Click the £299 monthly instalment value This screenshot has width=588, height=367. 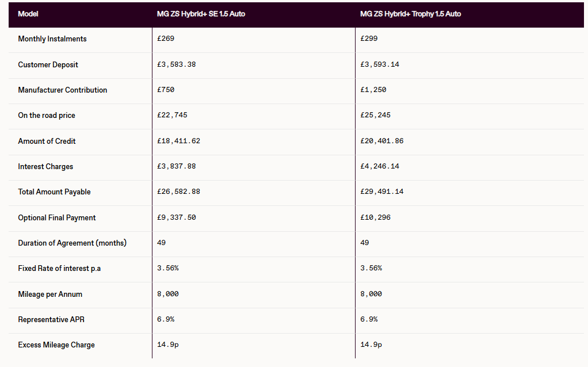[369, 39]
